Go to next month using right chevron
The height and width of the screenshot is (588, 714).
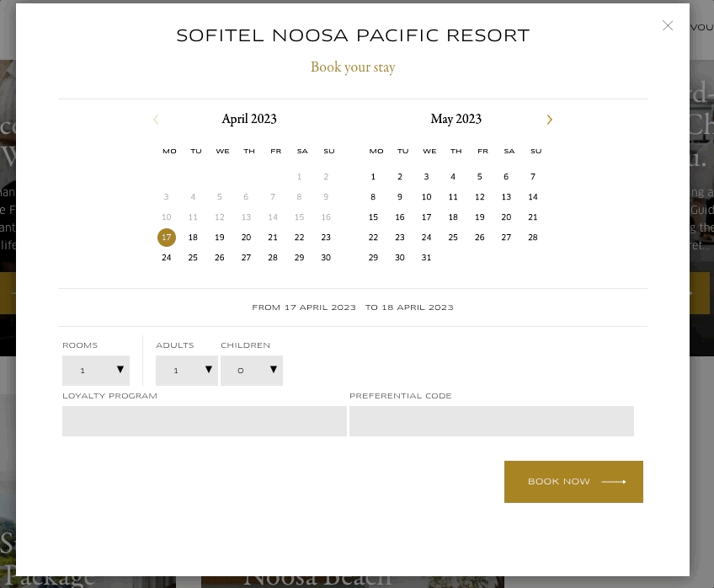[x=550, y=120]
